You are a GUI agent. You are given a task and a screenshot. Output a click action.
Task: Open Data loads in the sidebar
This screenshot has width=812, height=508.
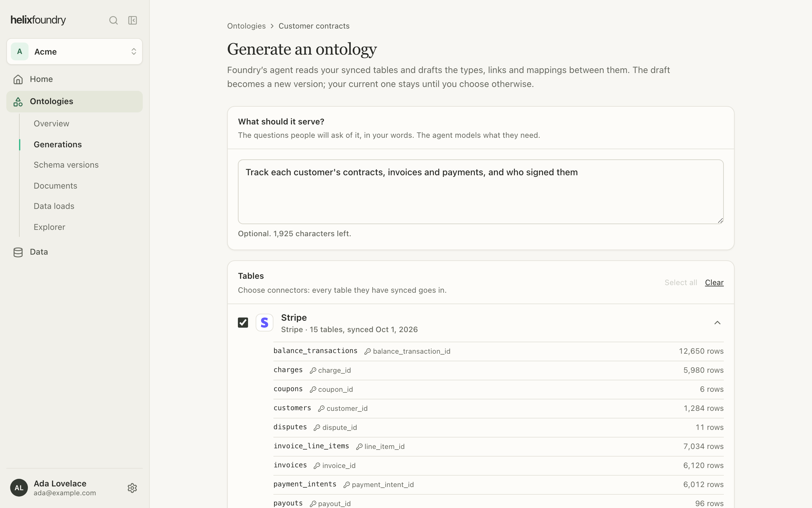(54, 206)
